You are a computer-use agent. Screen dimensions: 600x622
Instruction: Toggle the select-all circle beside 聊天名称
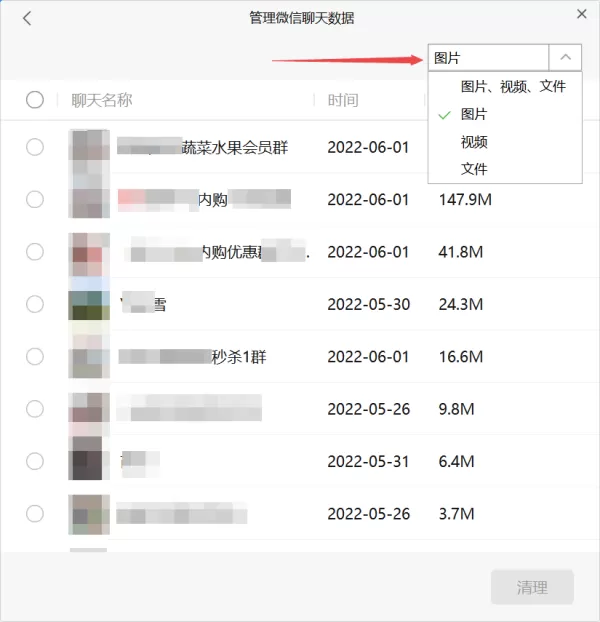click(x=35, y=100)
